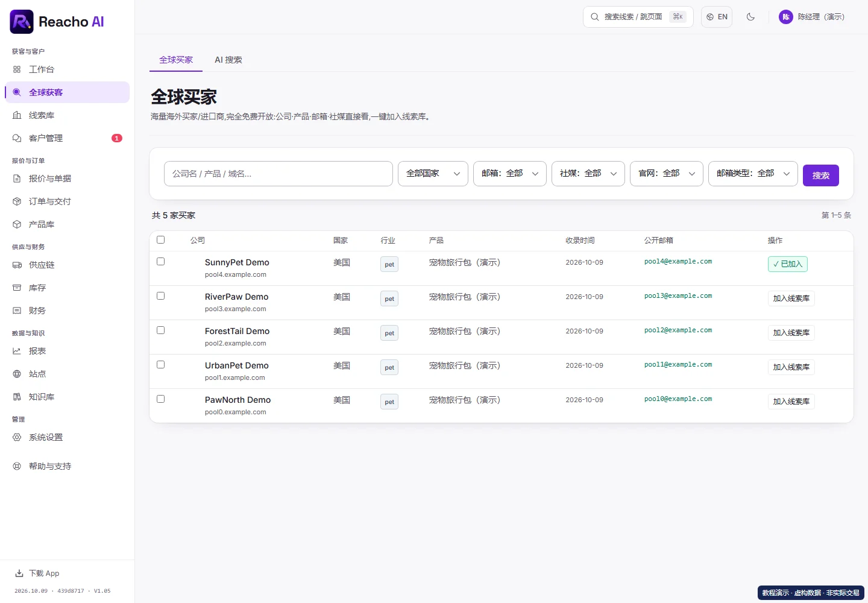Image resolution: width=868 pixels, height=603 pixels.
Task: Click the 报价与单据 document icon
Action: click(x=17, y=178)
